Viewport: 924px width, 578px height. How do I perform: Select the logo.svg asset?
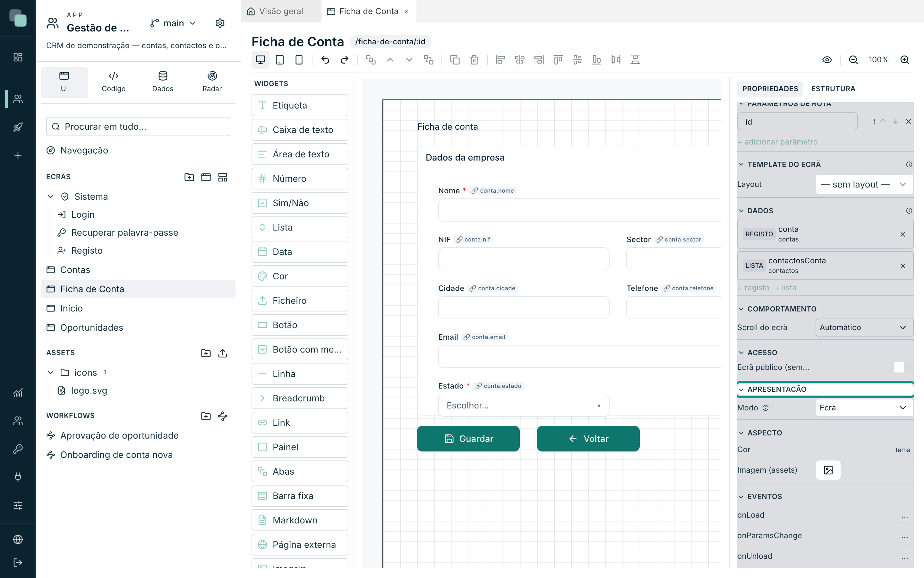point(89,390)
